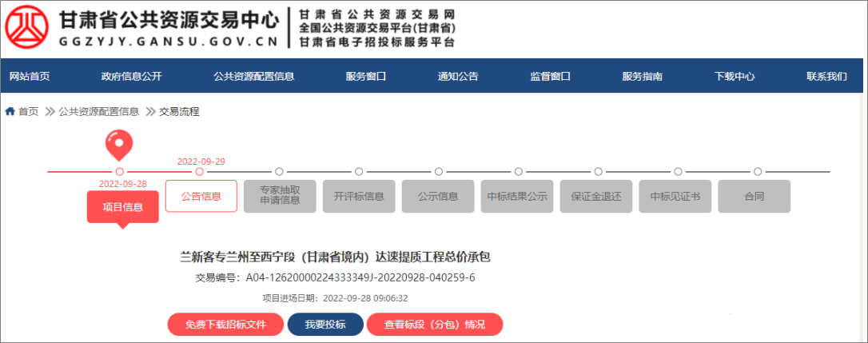Open the 开评标信息 step
868x343 pixels.
(359, 196)
